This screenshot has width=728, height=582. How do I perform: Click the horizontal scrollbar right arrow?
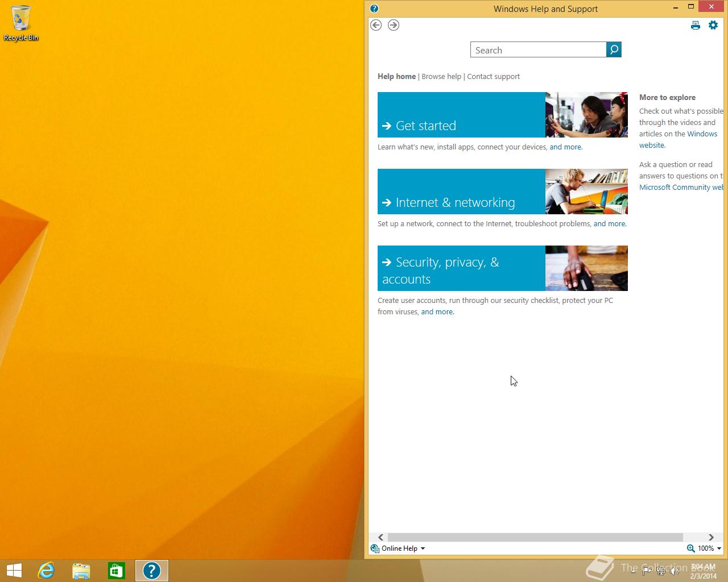pos(711,537)
